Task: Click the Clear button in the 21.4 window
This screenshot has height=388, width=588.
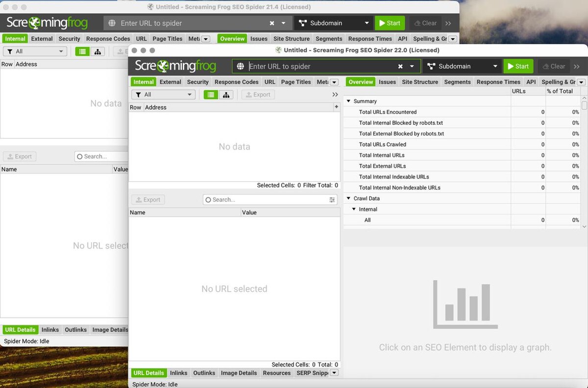Action: 424,23
